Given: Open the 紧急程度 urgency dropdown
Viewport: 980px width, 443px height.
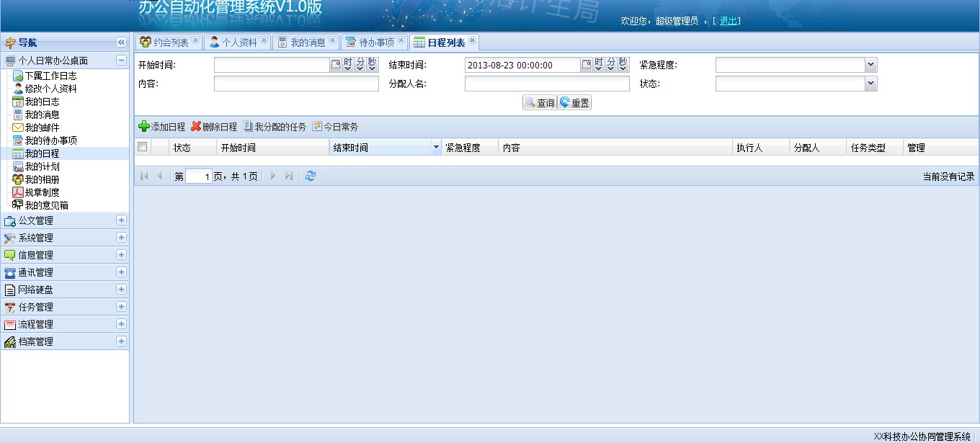Looking at the screenshot, I should (x=870, y=64).
